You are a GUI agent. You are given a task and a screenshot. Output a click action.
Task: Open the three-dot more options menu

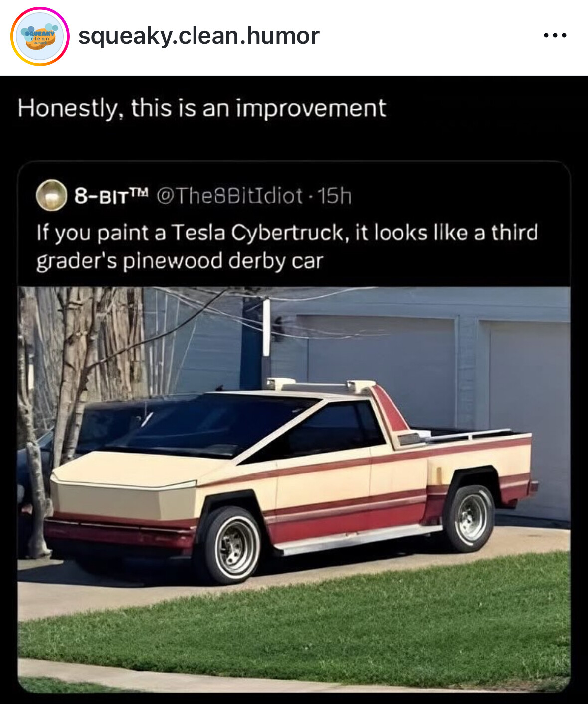point(555,35)
